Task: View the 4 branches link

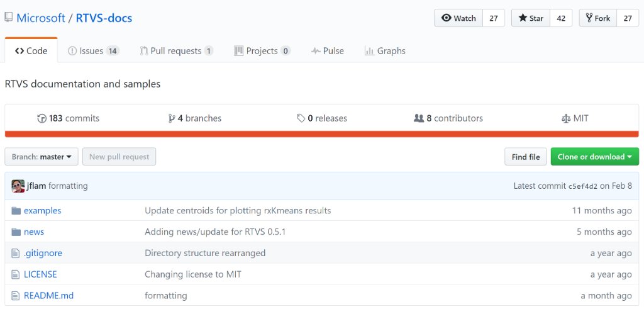Action: coord(195,118)
